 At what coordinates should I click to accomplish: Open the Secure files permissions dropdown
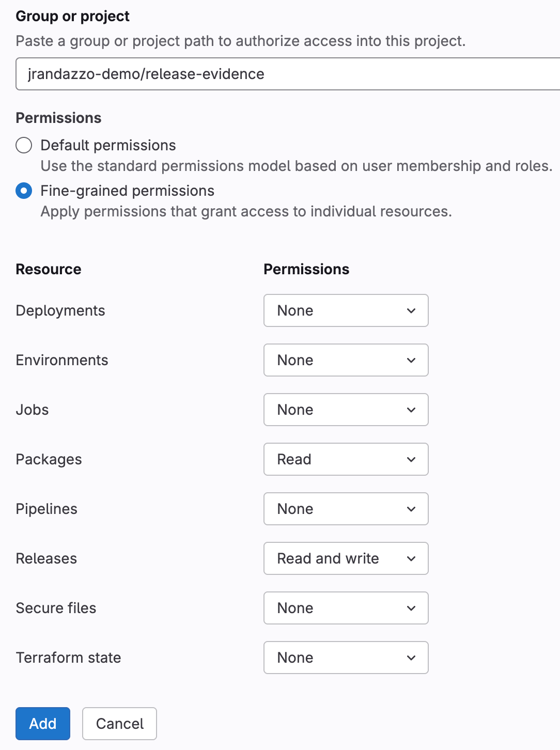tap(345, 608)
